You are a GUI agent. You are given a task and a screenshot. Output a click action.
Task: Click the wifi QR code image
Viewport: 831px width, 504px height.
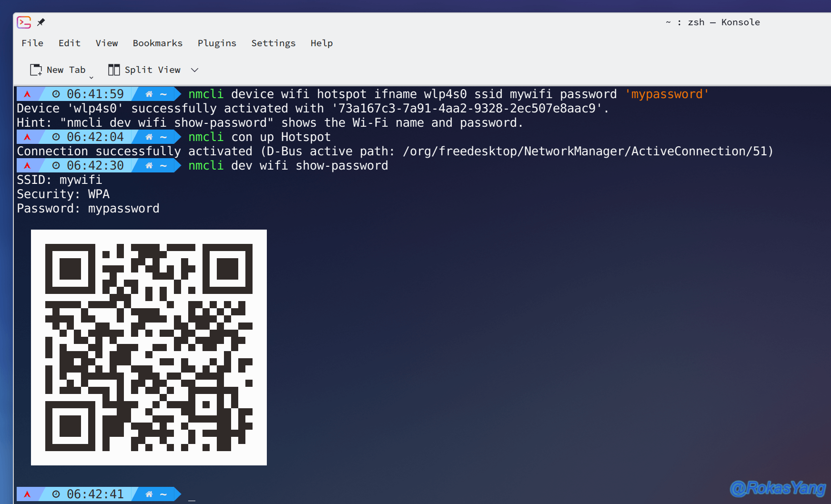[149, 347]
